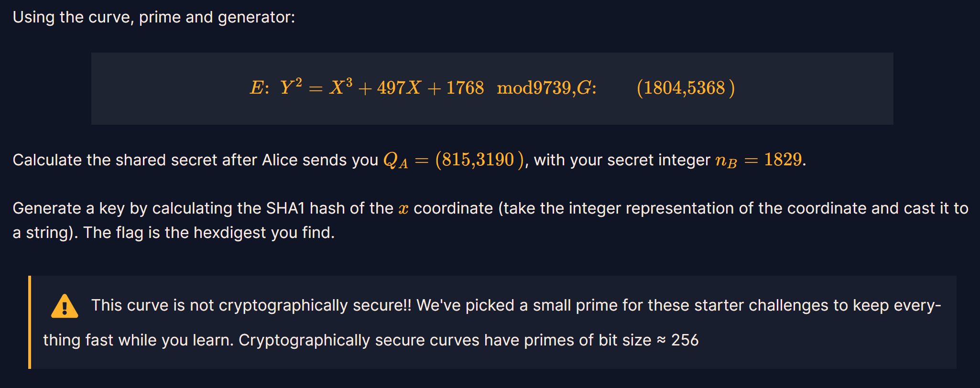Click the n_B symbol
Screen dimensions: 980x388
[x=726, y=161]
